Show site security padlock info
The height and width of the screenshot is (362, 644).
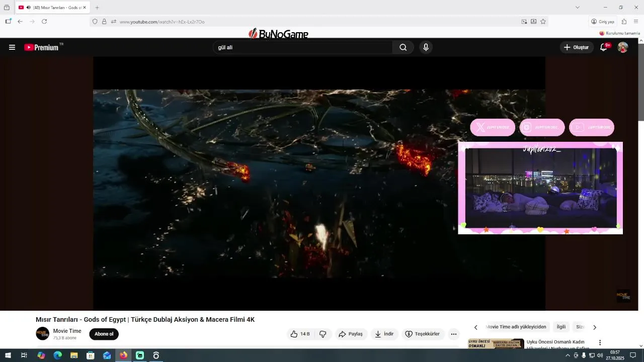pyautogui.click(x=104, y=22)
